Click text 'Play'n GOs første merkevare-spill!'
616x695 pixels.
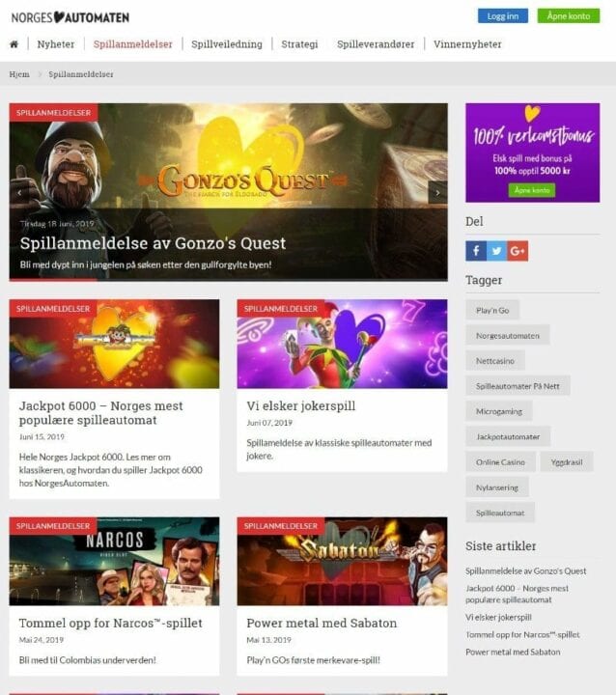pos(314,660)
